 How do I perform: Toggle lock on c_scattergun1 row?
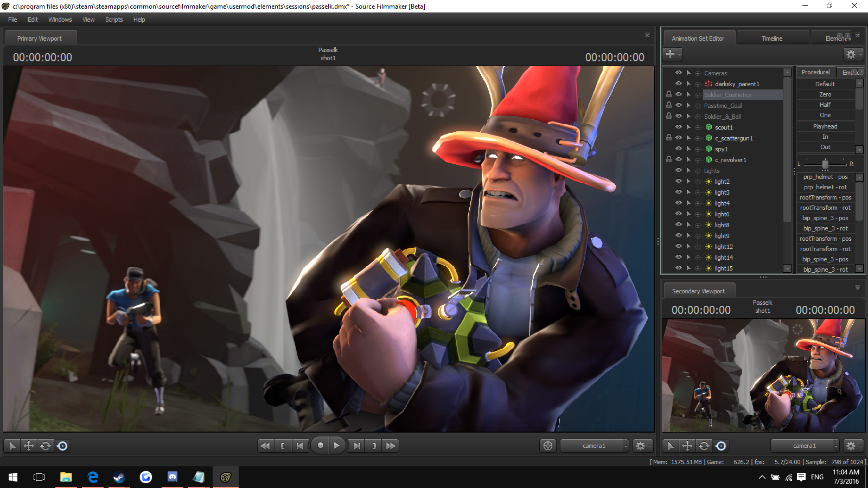pos(669,138)
